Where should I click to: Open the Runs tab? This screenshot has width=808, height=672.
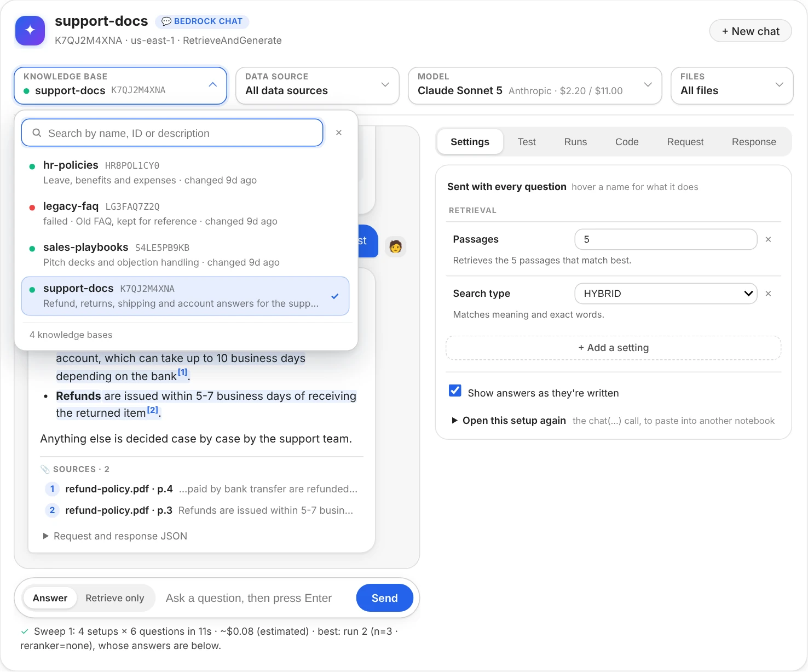[575, 142]
